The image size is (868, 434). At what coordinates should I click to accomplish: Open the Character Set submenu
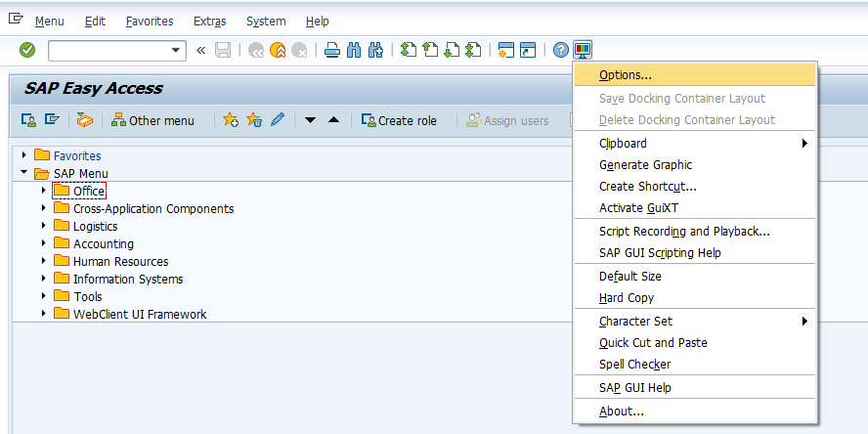pyautogui.click(x=695, y=321)
